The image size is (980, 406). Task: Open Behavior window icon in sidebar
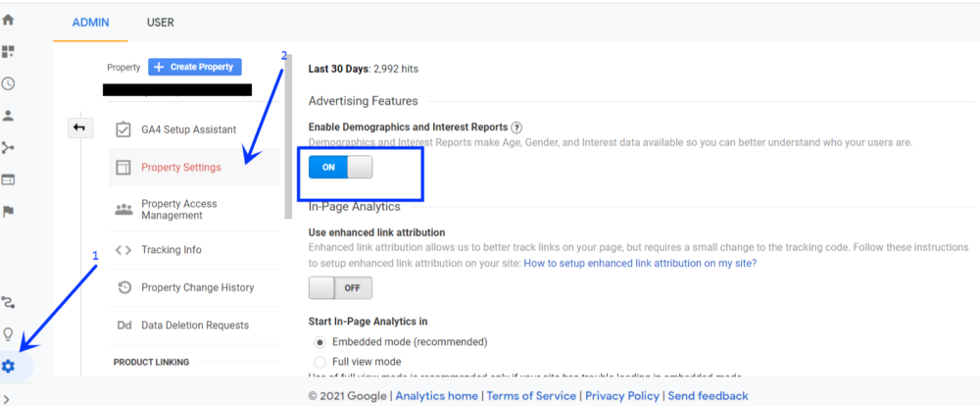click(8, 179)
